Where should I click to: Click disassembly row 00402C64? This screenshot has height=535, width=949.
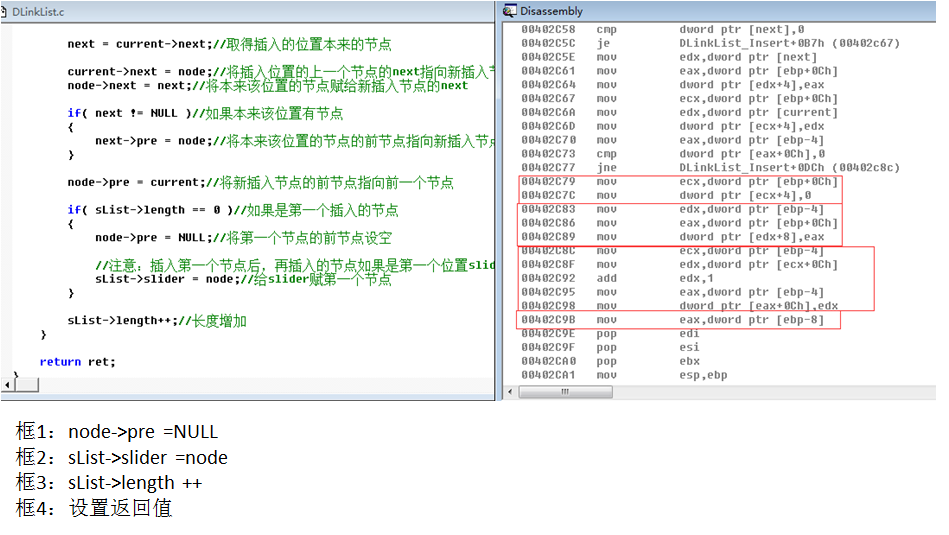tap(672, 85)
